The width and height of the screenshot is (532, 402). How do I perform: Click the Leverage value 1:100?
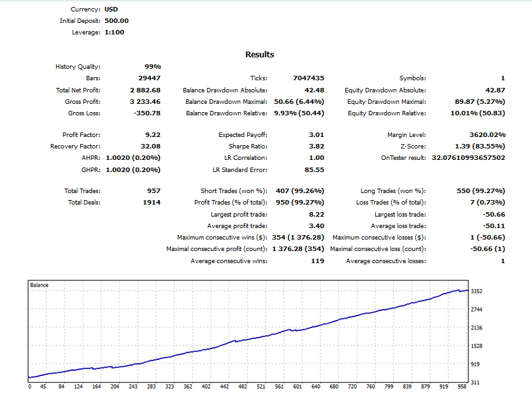[114, 32]
